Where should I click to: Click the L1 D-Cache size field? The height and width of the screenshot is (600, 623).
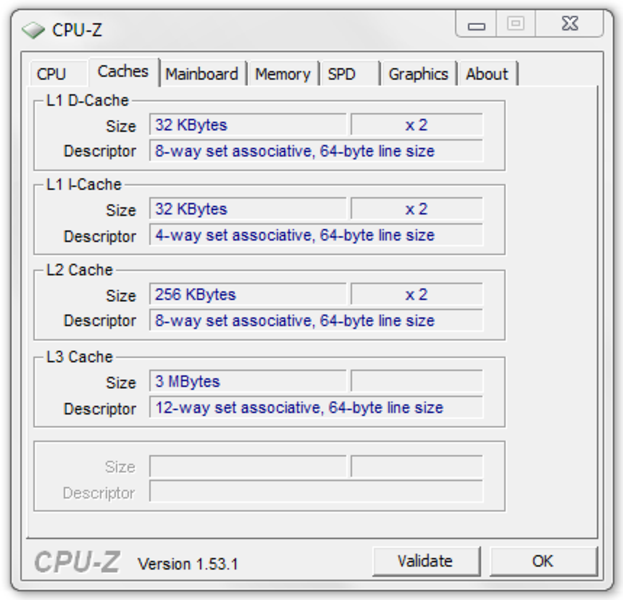[248, 125]
